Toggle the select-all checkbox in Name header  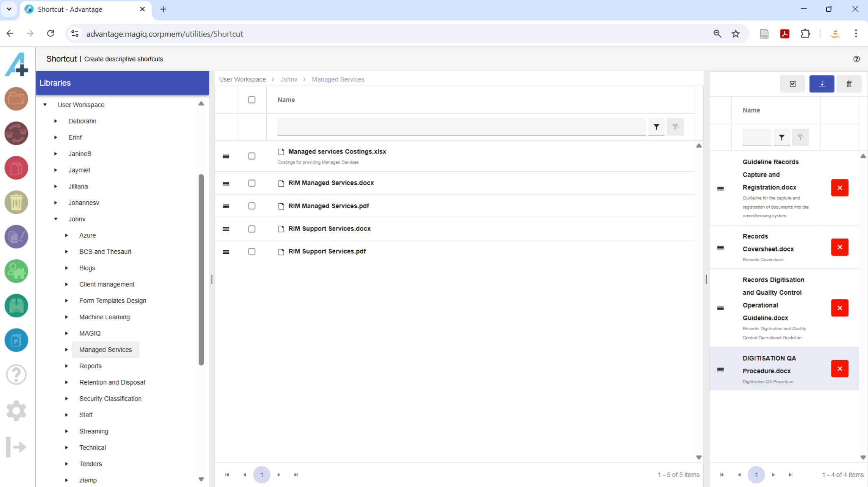point(252,100)
